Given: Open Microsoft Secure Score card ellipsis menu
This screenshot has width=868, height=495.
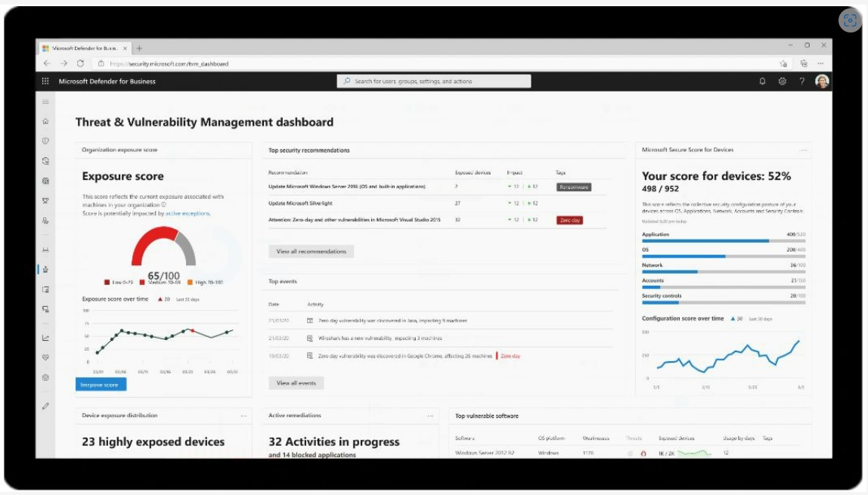Looking at the screenshot, I should (x=803, y=150).
